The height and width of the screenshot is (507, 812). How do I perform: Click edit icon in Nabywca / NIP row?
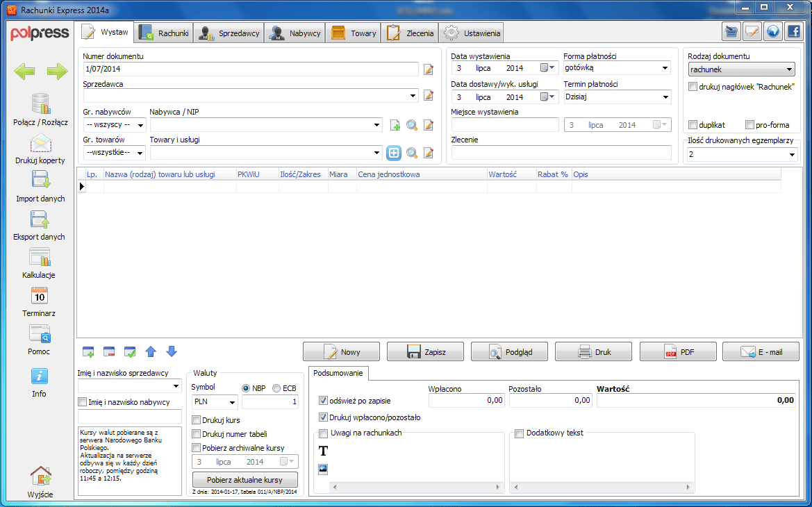(x=429, y=125)
